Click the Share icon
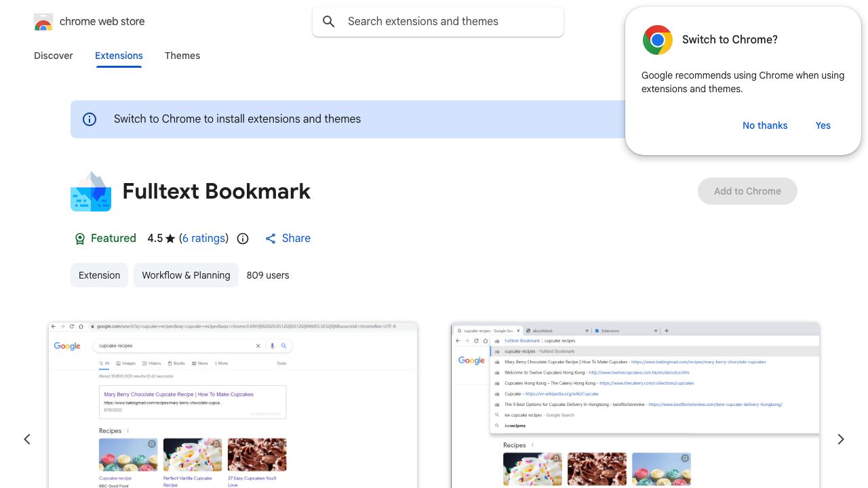The image size is (868, 488). 271,239
